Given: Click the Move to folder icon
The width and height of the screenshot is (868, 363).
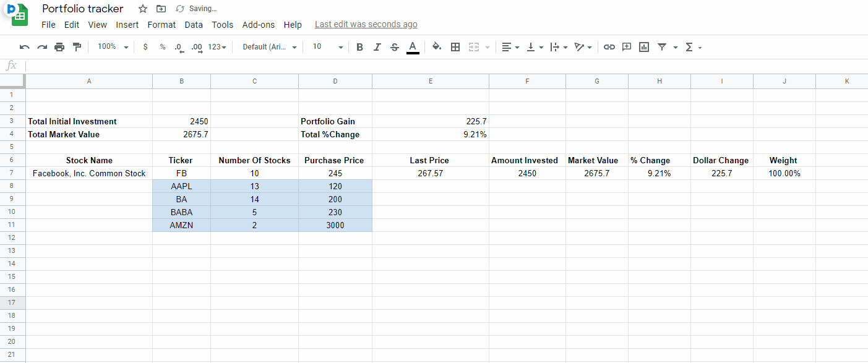Looking at the screenshot, I should click(x=161, y=9).
